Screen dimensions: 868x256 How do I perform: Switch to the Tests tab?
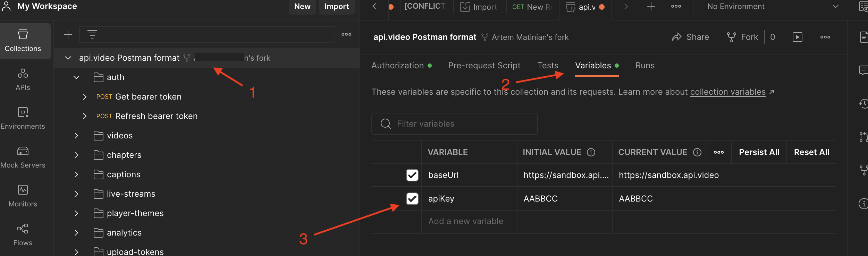(x=548, y=66)
